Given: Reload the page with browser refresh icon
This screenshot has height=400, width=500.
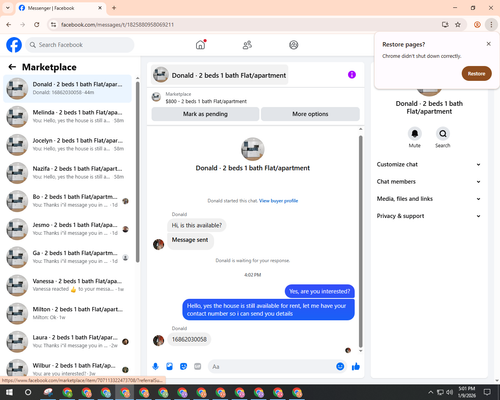Looking at the screenshot, I should click(37, 25).
